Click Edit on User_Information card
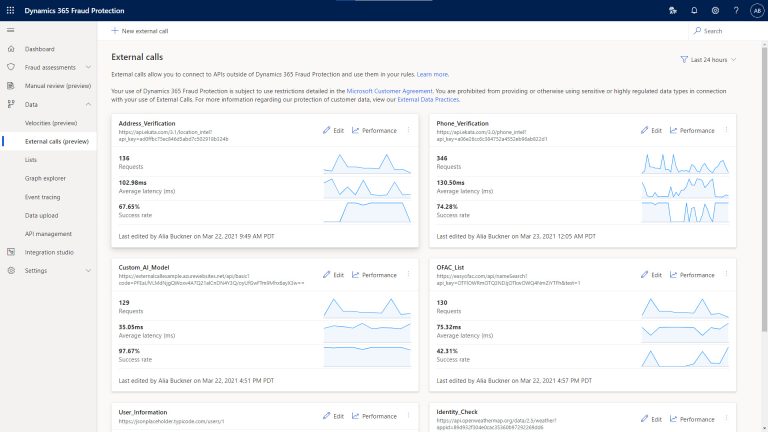 (333, 416)
